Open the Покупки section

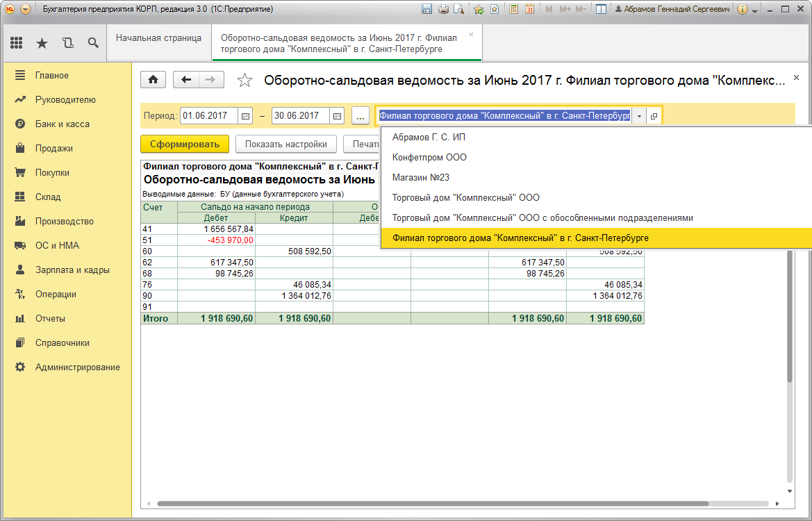(x=52, y=173)
